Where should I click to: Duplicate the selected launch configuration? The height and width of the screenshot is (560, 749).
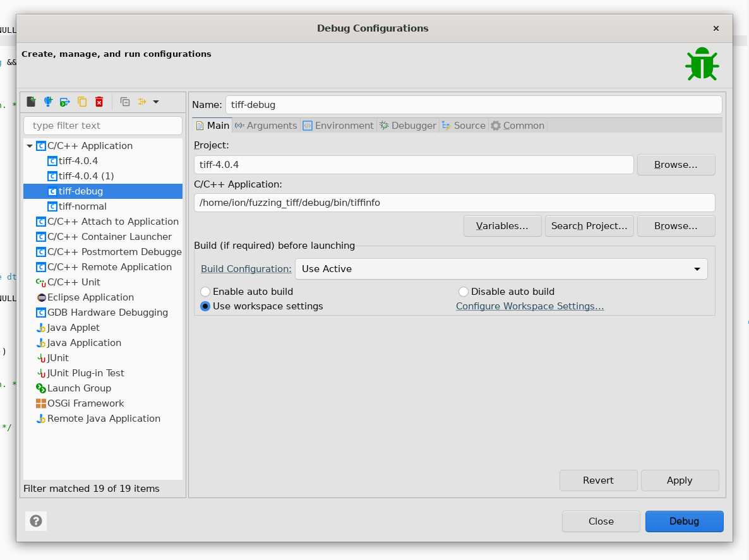tap(82, 102)
